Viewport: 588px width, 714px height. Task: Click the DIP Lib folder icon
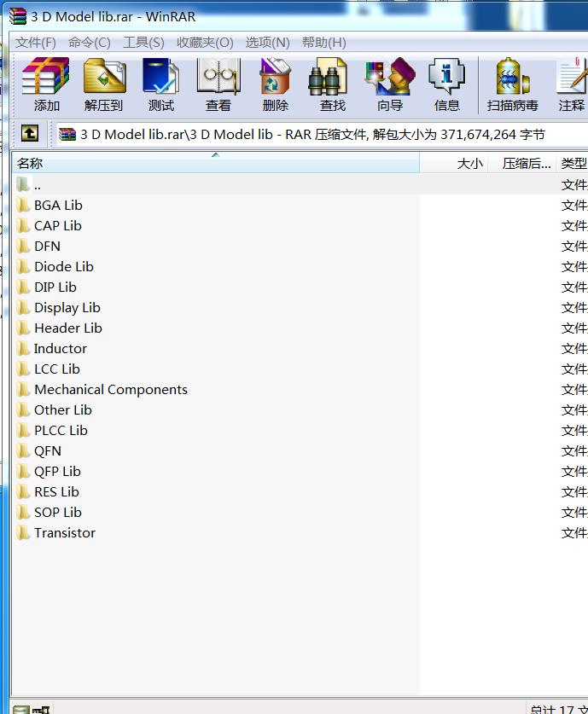click(23, 287)
